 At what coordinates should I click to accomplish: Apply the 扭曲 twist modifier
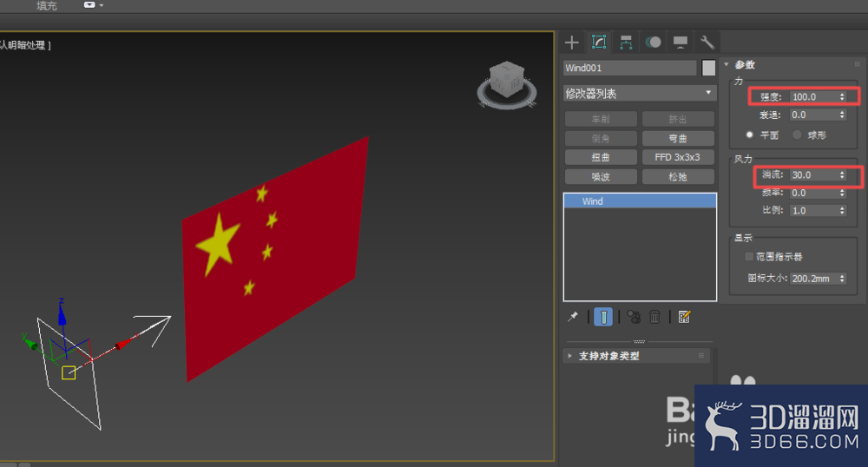(601, 157)
